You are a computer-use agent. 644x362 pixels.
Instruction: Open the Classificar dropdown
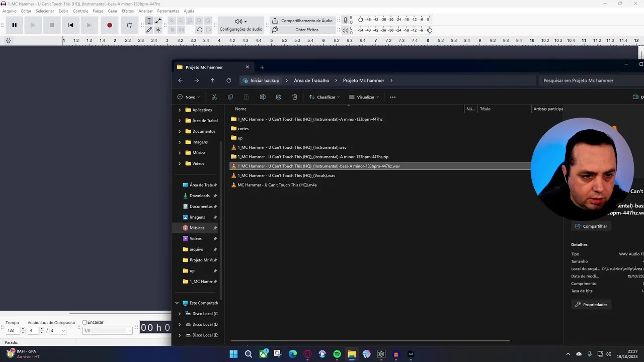pos(325,97)
